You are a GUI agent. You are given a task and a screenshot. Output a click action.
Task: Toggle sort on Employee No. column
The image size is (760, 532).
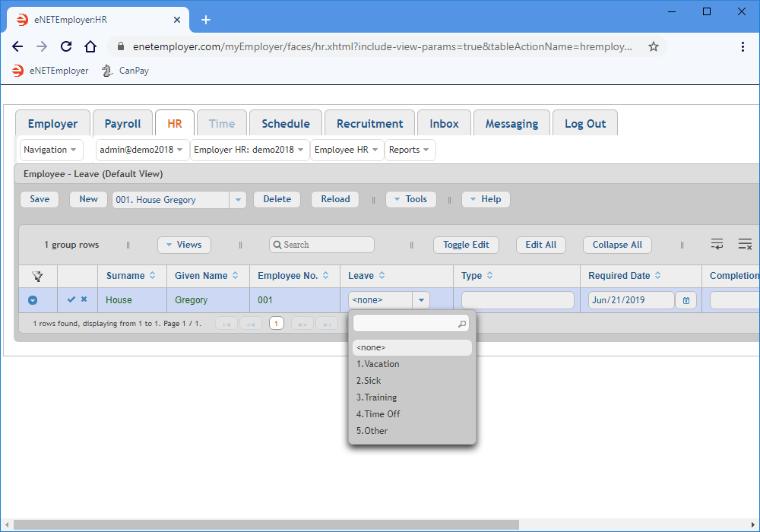pos(327,276)
